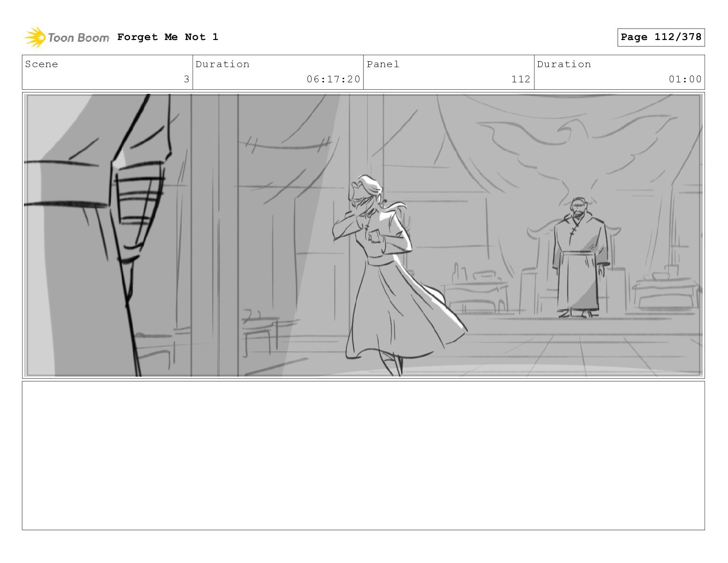Select panel duration '01:00'
Viewport: 728px width, 563px height.
pyautogui.click(x=685, y=79)
